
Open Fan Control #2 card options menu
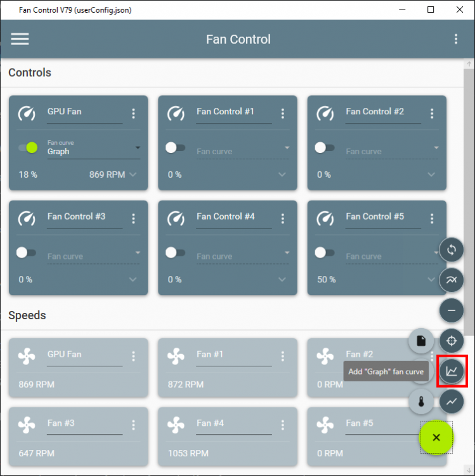point(432,114)
